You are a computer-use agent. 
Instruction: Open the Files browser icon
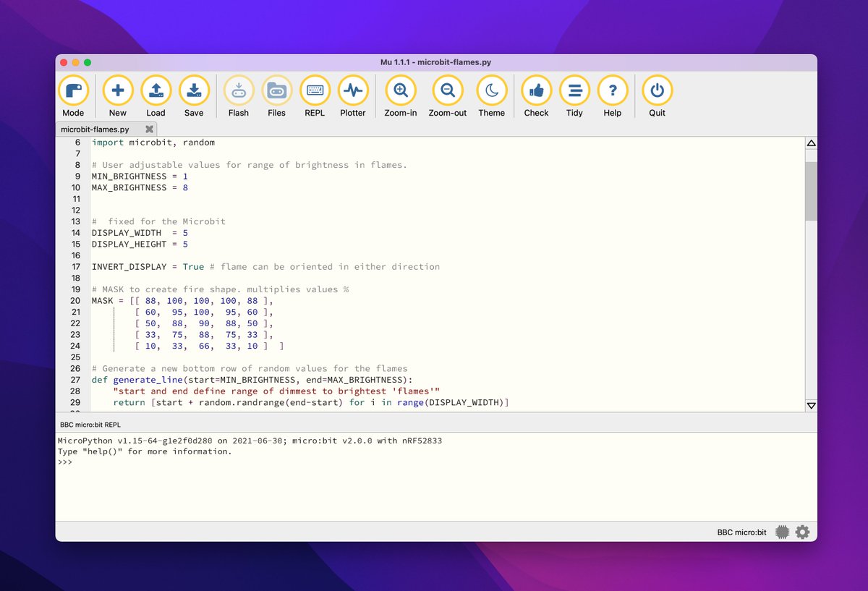click(276, 91)
